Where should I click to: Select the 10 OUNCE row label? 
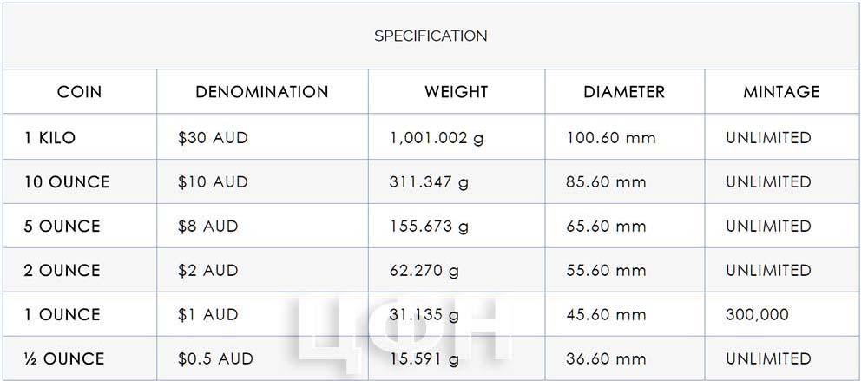[x=67, y=181]
